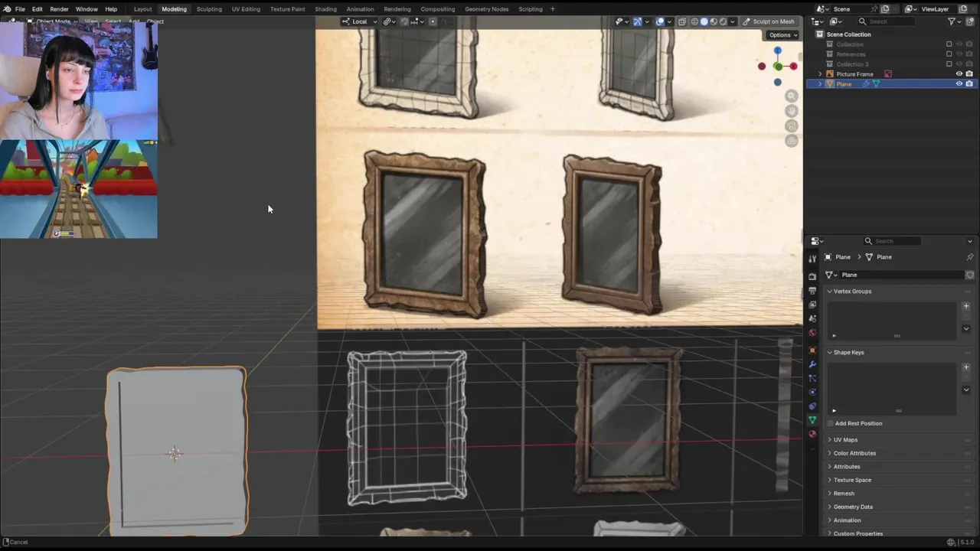Screen dimensions: 980x551
Task: Click the wireframe shading mode icon
Action: click(694, 21)
